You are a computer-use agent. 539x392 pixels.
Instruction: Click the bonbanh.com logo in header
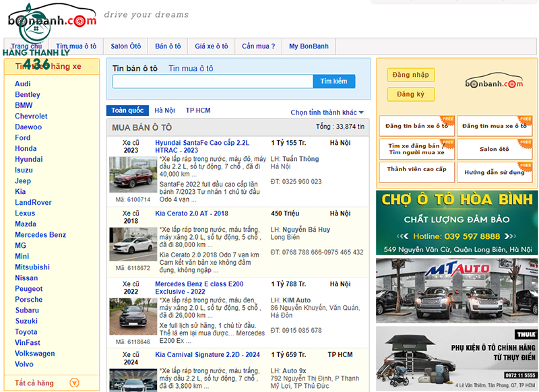coord(53,16)
